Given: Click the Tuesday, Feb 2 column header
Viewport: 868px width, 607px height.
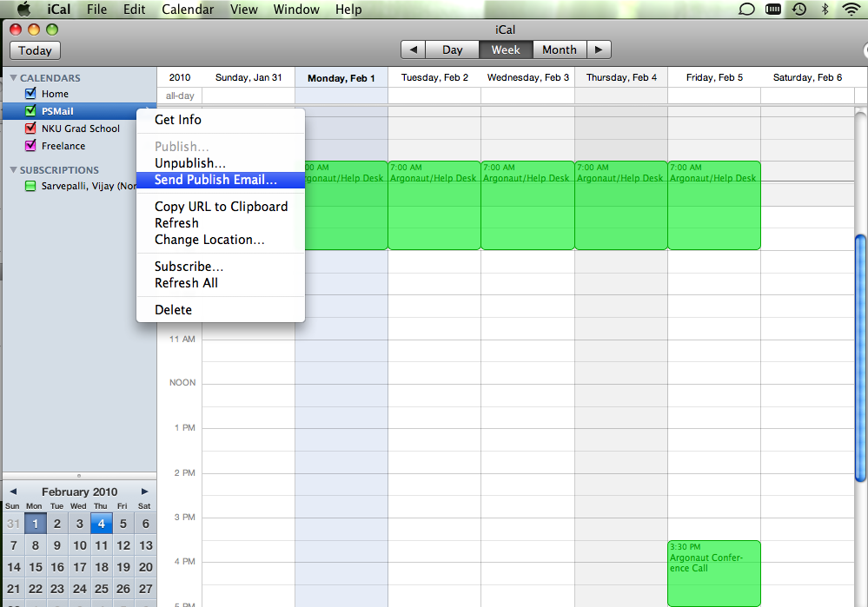Looking at the screenshot, I should (434, 77).
